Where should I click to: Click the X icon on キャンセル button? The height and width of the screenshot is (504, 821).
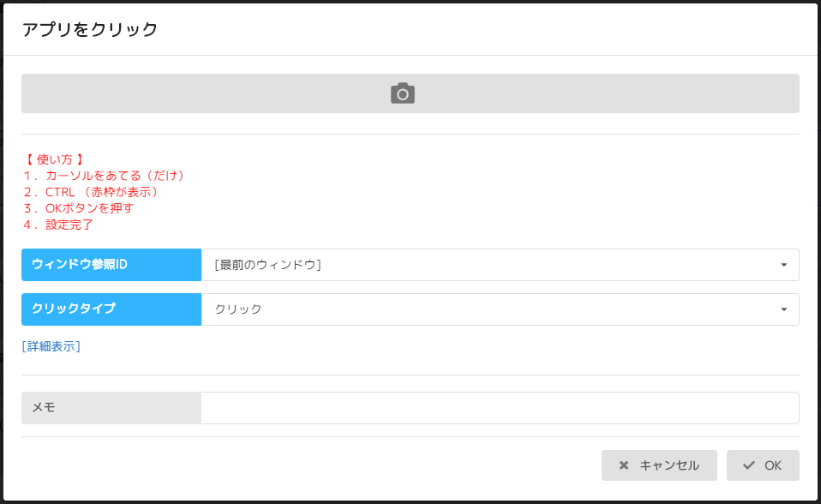click(624, 465)
